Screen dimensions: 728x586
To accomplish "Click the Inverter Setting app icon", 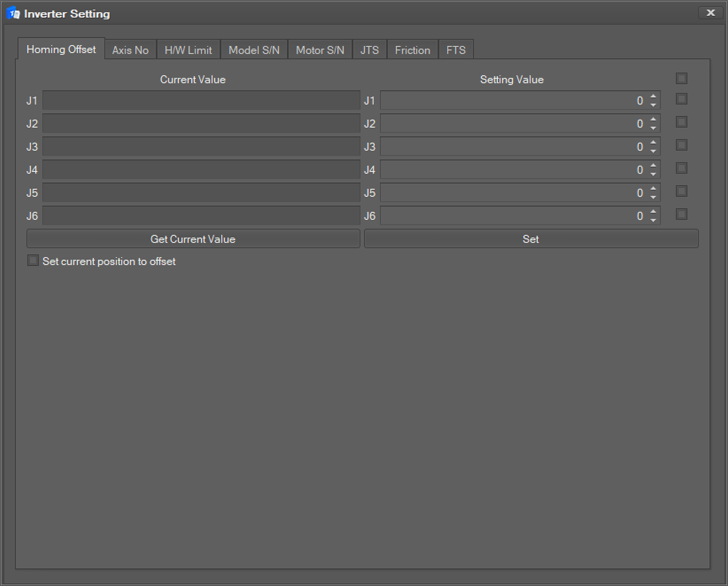I will [x=13, y=14].
